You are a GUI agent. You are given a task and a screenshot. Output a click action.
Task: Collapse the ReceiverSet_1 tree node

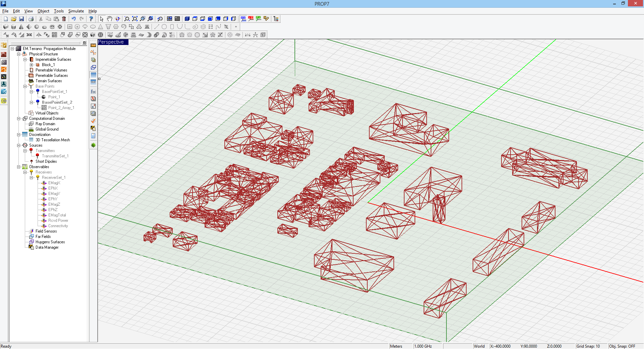(31, 178)
